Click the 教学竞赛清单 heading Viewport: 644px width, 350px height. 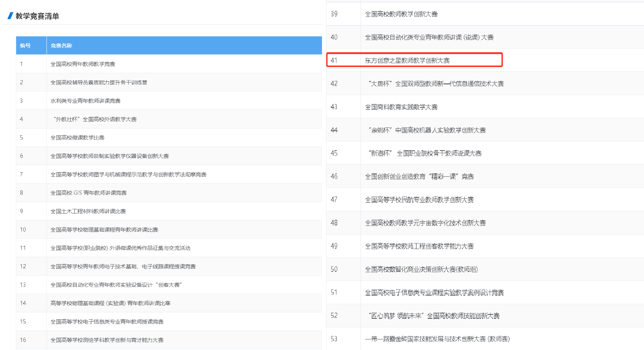(x=37, y=16)
